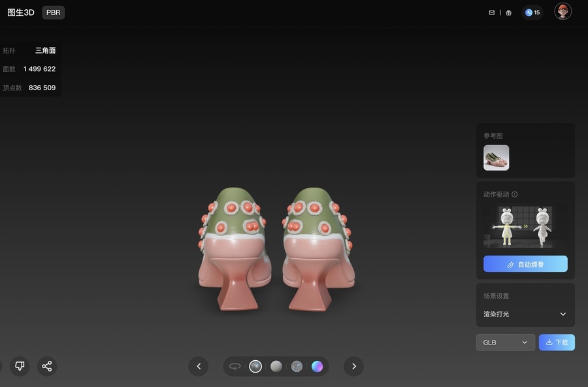Share the 3D model
Screen dimensions: 588x387
pos(47,366)
